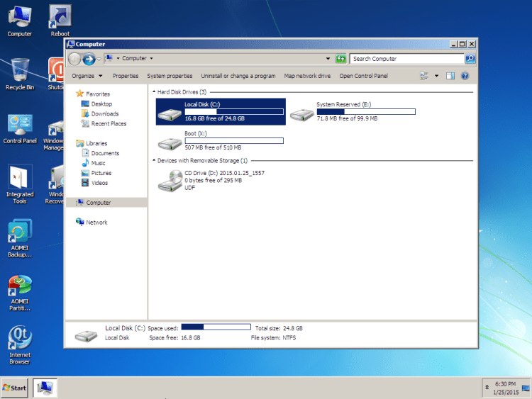Select Network in navigation pane
The height and width of the screenshot is (399, 532).
96,222
